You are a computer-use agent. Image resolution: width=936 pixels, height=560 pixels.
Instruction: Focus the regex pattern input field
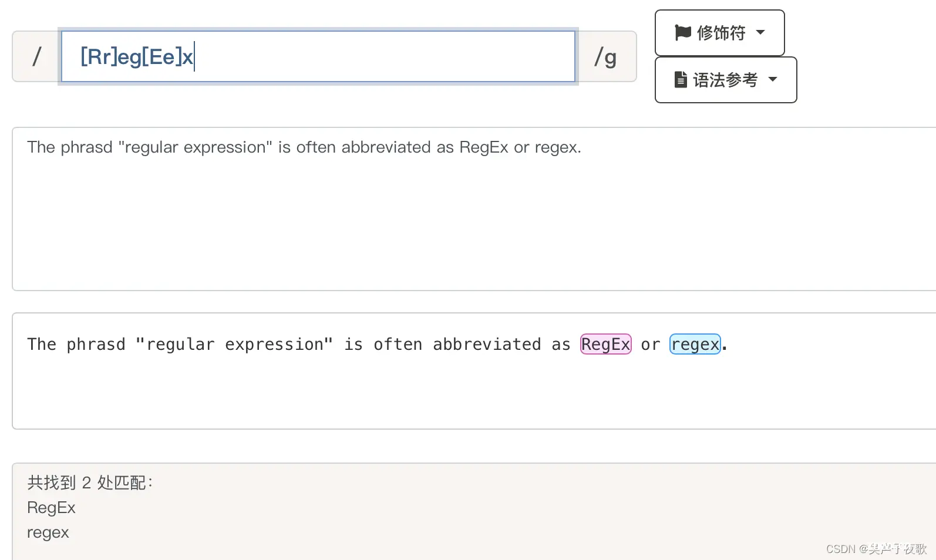pos(318,56)
